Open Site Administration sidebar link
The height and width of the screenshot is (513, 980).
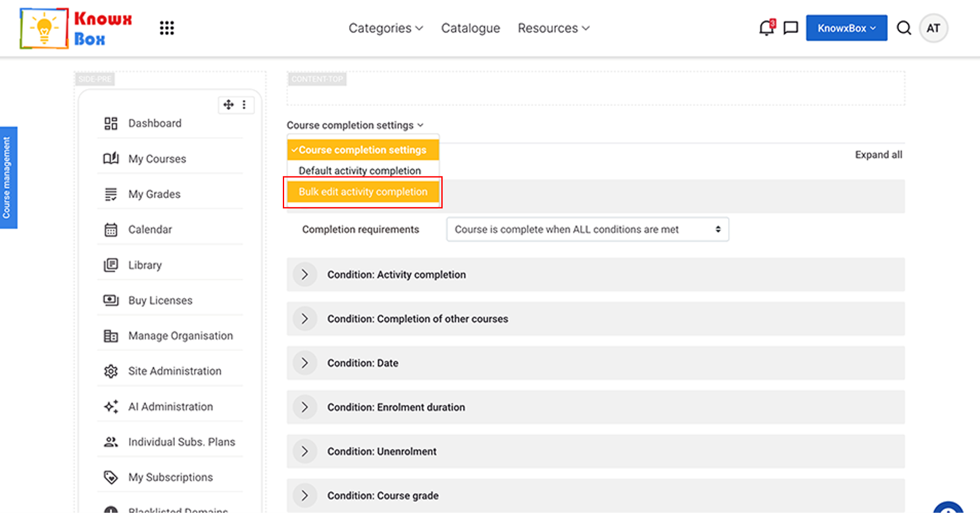click(175, 372)
